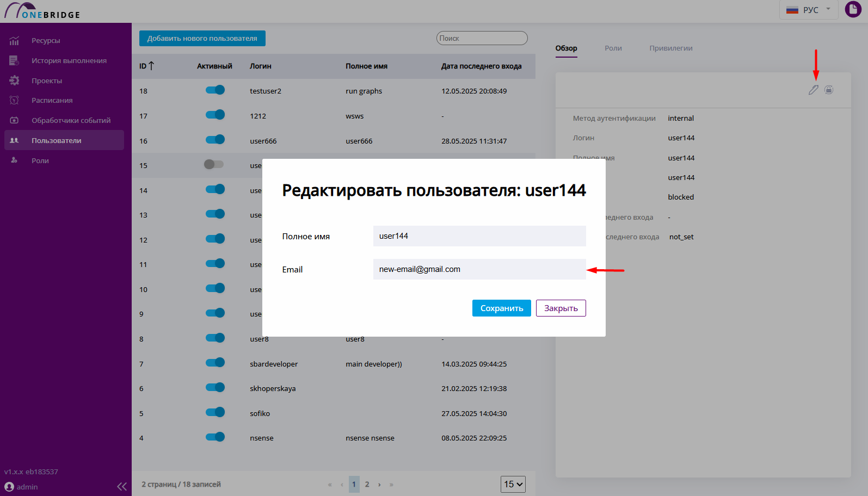
Task: Toggle active switch in row 14
Action: tap(215, 189)
